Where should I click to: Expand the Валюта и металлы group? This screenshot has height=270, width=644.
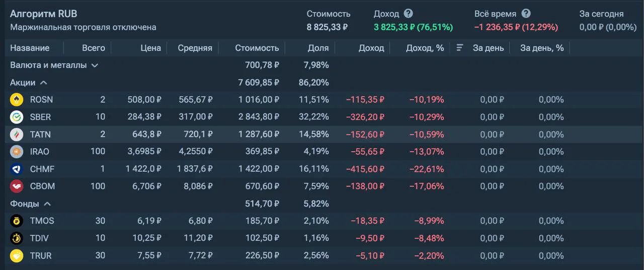coord(95,65)
